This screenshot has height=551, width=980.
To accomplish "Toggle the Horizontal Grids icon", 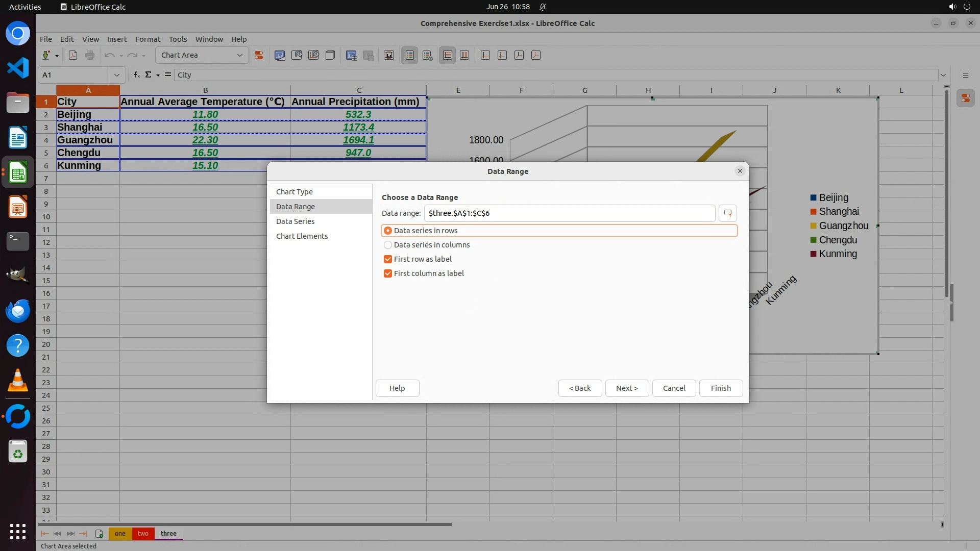I will (448, 55).
